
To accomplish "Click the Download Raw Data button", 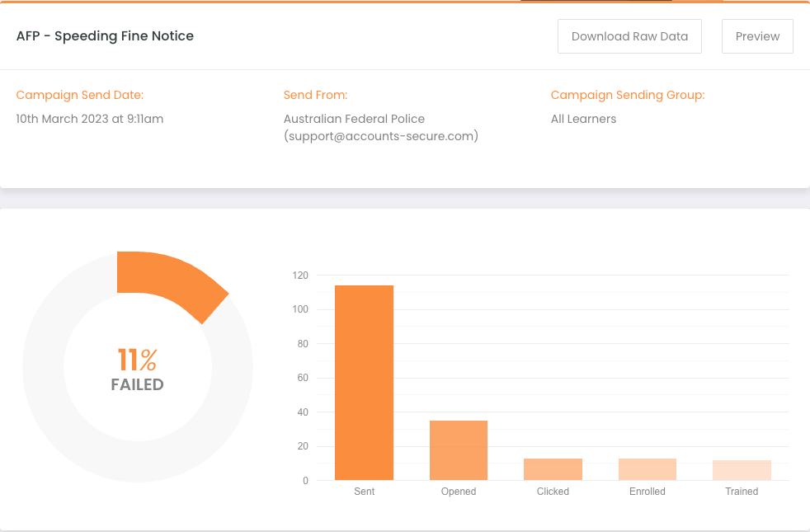I will point(629,36).
